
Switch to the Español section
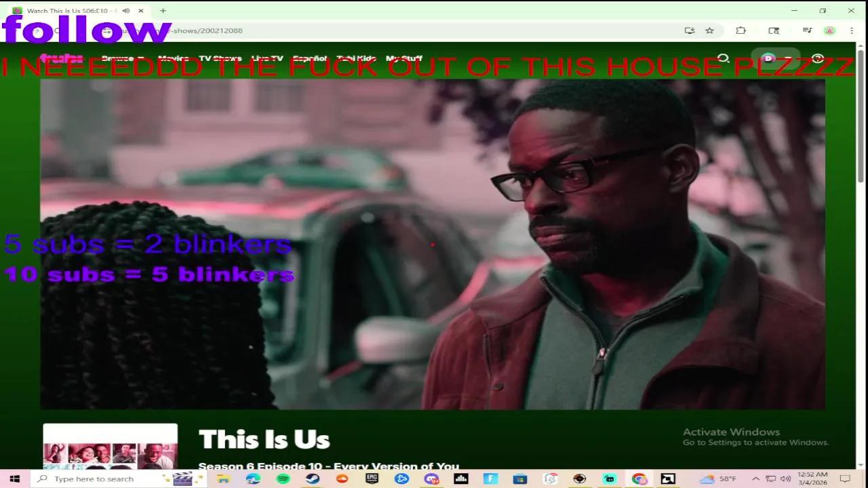(310, 58)
